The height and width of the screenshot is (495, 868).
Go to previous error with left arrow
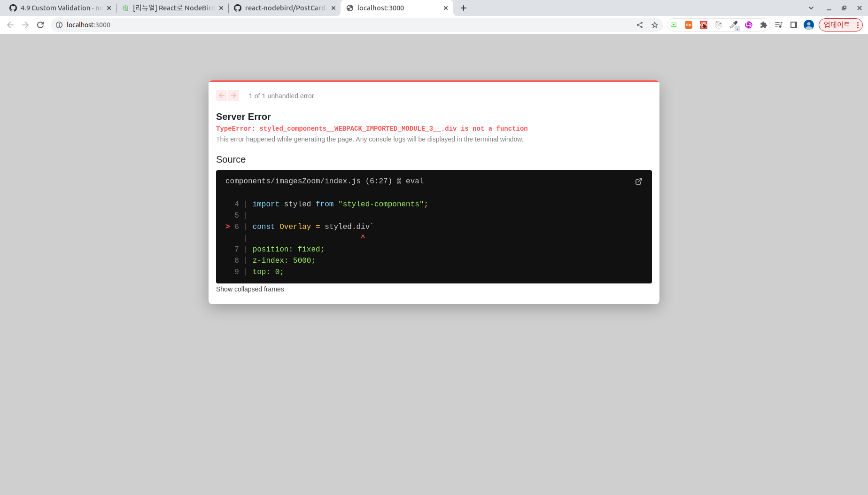222,95
